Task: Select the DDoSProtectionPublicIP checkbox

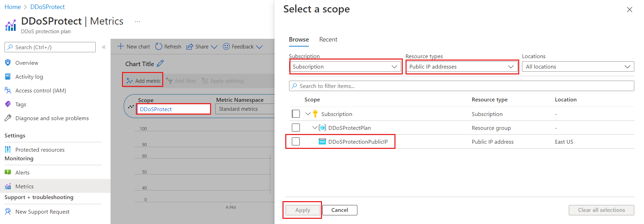Action: [296, 142]
